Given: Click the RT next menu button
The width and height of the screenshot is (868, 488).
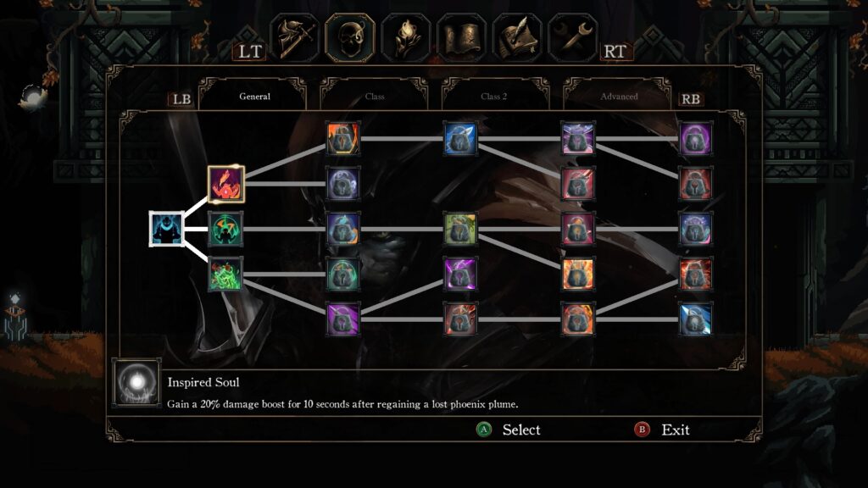Looking at the screenshot, I should [615, 52].
